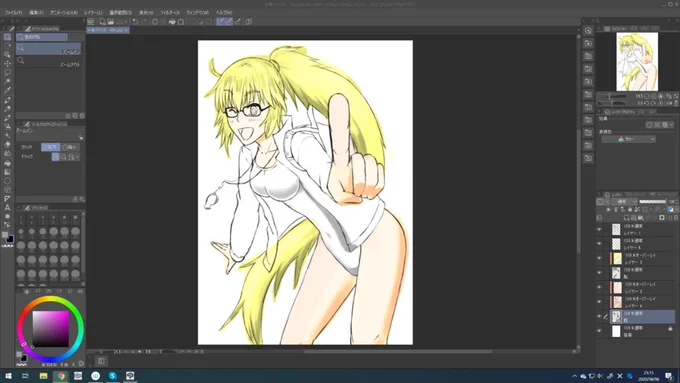Click Lock layer icon in Layer panel toolbar
Viewport: 680px width, 383px height.
pos(630,210)
